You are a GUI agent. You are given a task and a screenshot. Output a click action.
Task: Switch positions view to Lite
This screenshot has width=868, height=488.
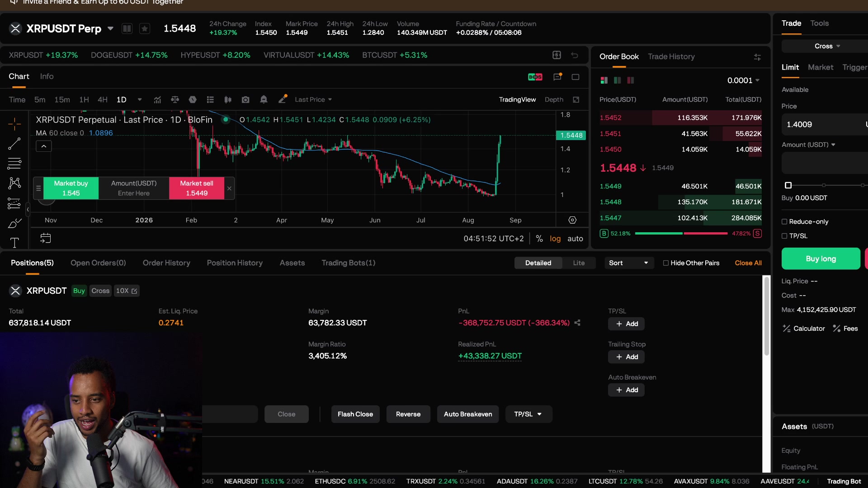[579, 263]
